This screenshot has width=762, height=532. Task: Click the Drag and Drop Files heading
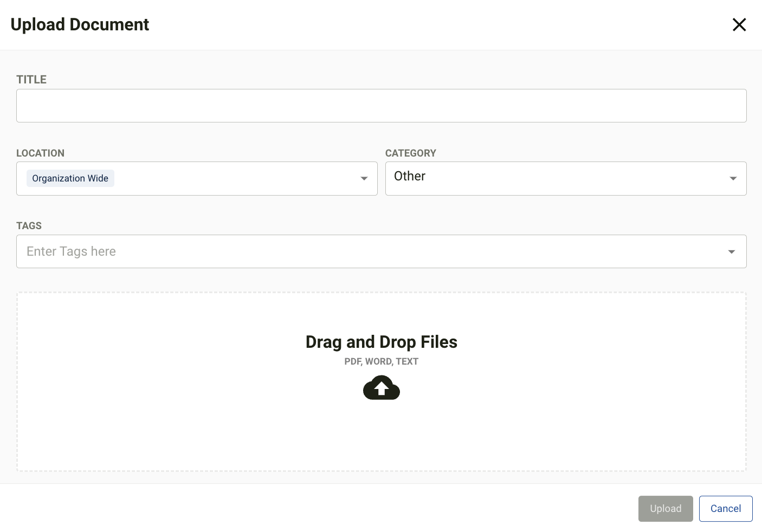pos(382,342)
